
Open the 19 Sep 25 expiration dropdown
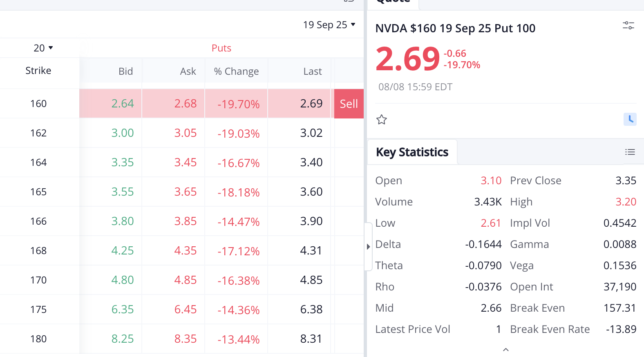329,25
